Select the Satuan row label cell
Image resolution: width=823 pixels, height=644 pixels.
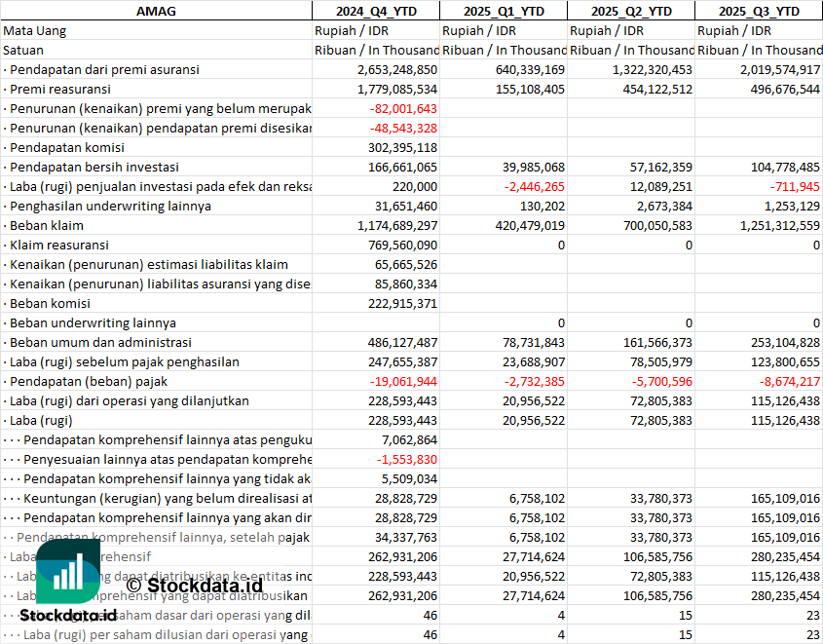tap(23, 50)
